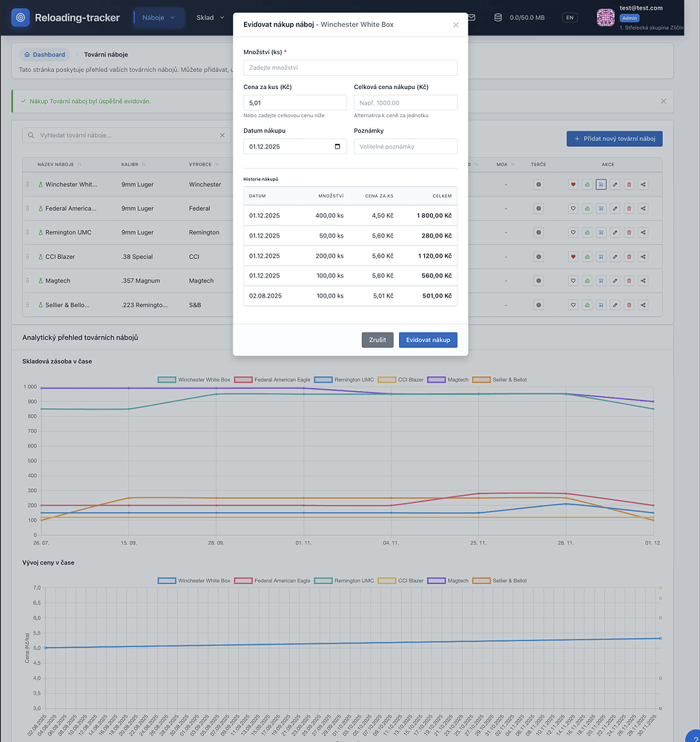Open the calendar picker in Datum nákupu field

(x=338, y=147)
